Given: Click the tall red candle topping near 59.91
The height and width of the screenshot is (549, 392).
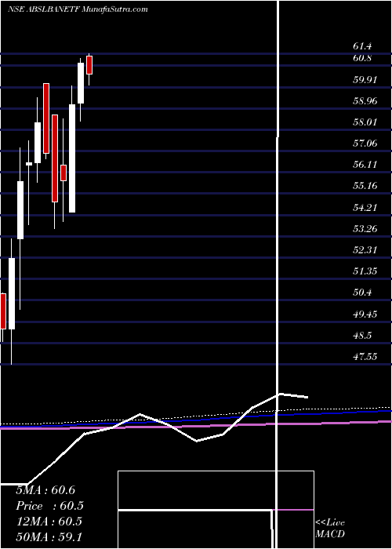Looking at the screenshot, I should (46, 118).
